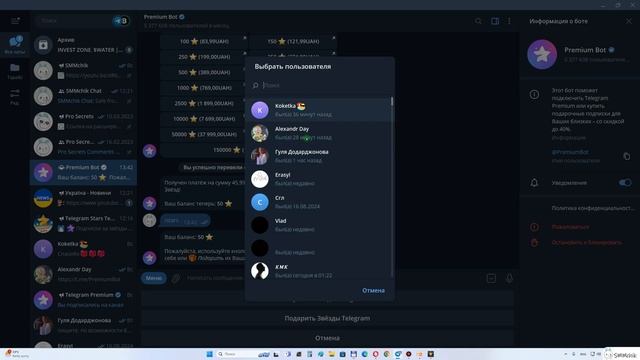The width and height of the screenshot is (640, 360).
Task: Cancel the user picker dialog via Отмена
Action: click(x=373, y=291)
